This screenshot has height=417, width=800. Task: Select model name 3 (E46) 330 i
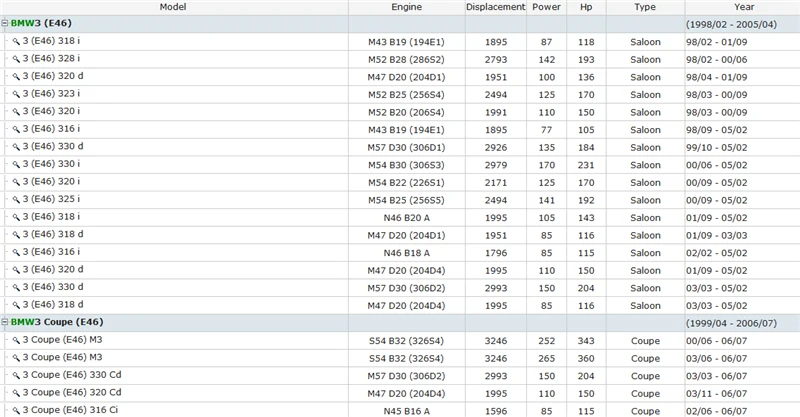coord(51,164)
